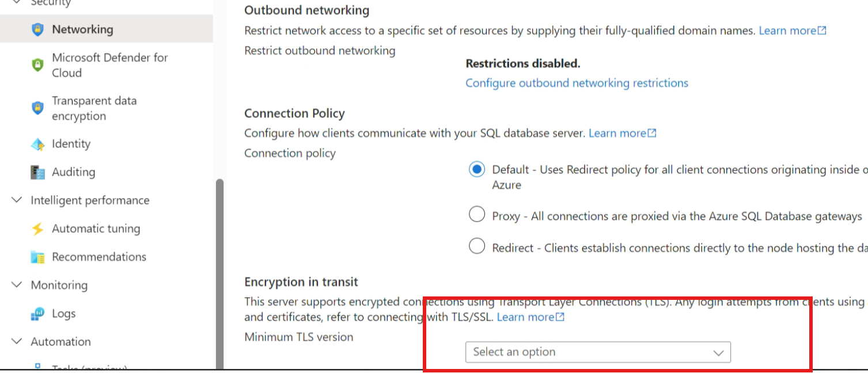
Task: Collapse the Monitoring section chevron
Action: pos(17,285)
